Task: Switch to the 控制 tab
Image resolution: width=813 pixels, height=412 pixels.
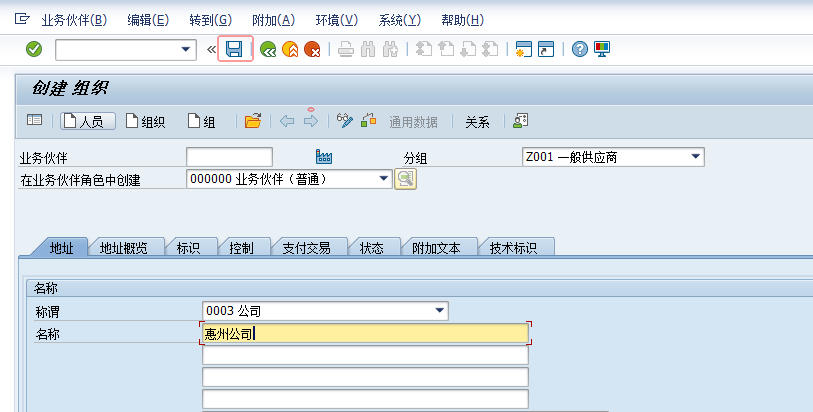Action: pos(241,248)
